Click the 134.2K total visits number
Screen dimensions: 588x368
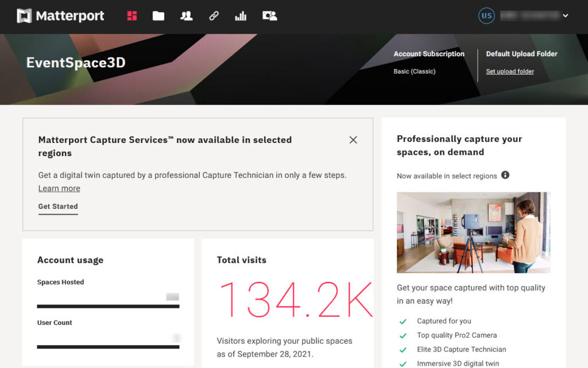coord(296,300)
